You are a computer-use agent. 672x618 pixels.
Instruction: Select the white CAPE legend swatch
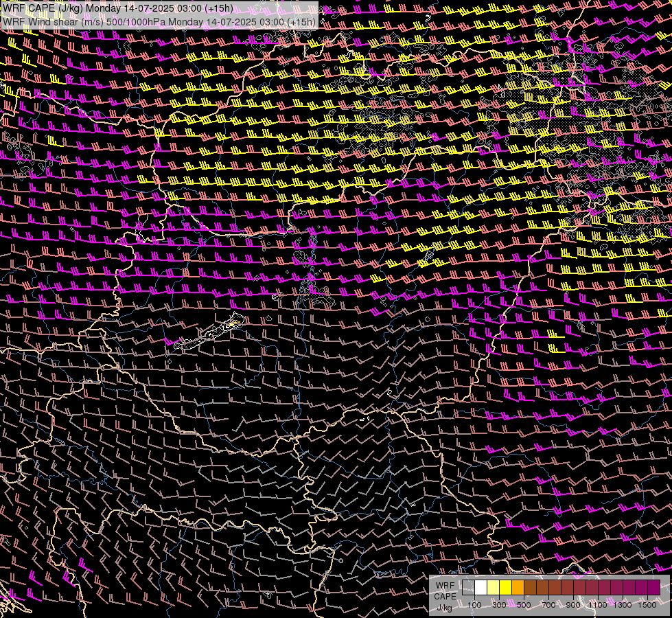(x=481, y=587)
